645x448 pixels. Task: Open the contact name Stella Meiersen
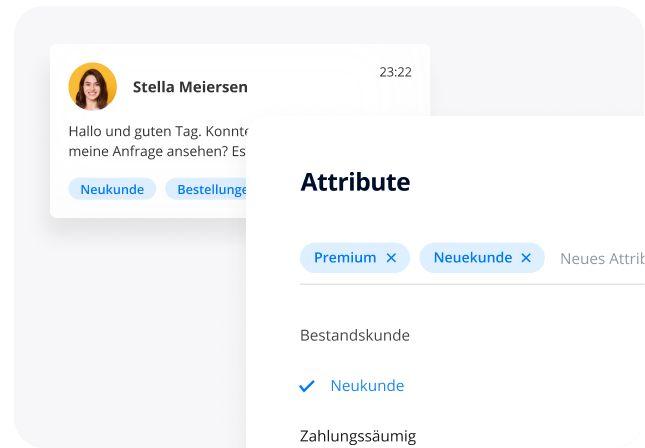[x=190, y=87]
